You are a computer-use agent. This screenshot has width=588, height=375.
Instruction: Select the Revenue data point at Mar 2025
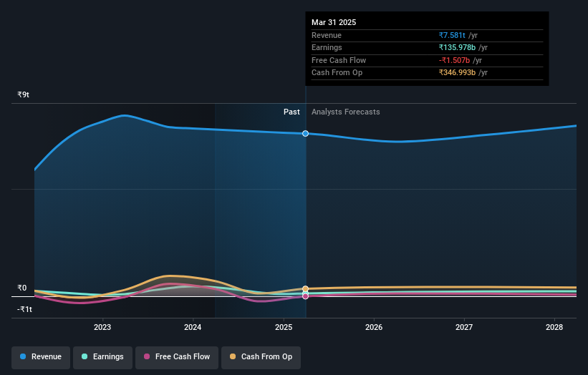click(x=306, y=134)
